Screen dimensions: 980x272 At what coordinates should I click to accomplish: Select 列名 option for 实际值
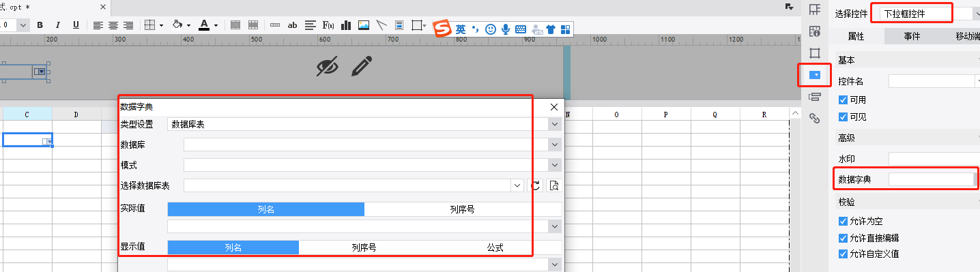pyautogui.click(x=266, y=209)
